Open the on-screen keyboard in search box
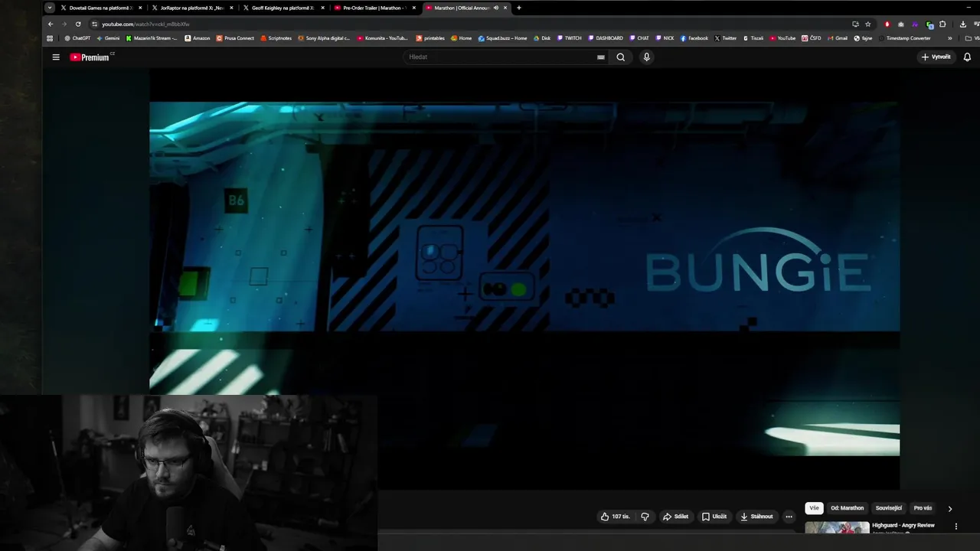 click(x=601, y=57)
